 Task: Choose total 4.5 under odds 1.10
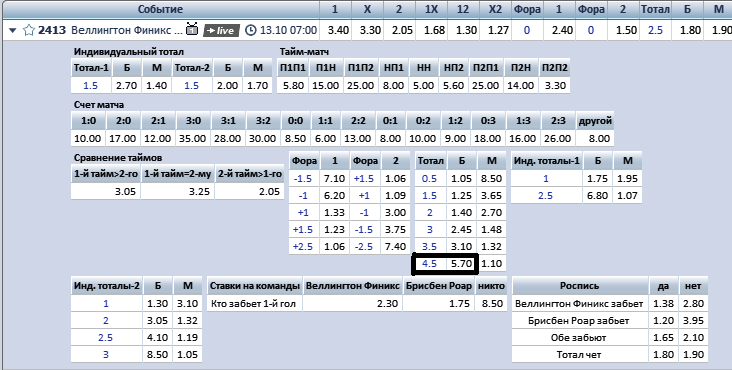(x=492, y=264)
